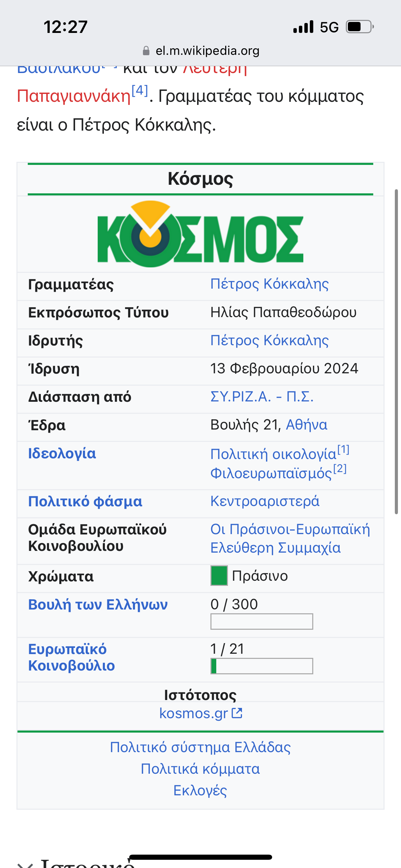Open the Κεντροαριστερά link

point(265,501)
